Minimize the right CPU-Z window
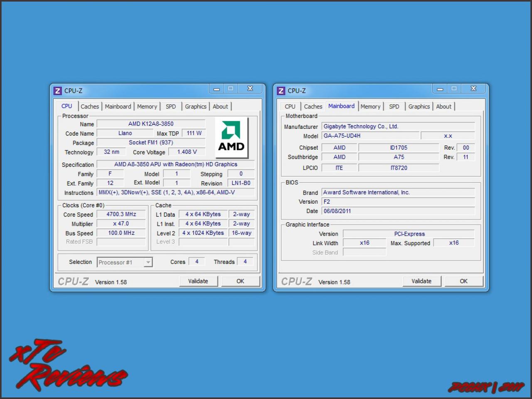 440,89
